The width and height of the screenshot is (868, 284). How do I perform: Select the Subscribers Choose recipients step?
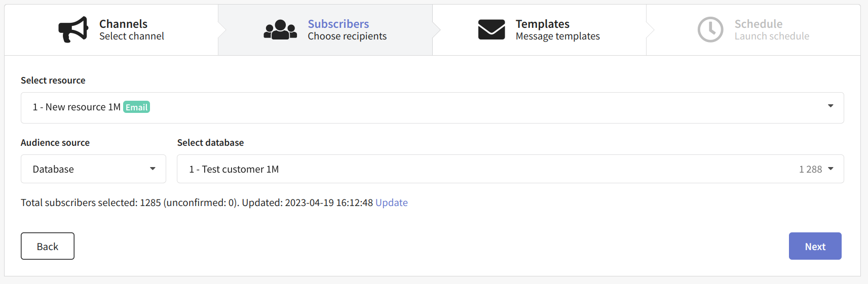[x=325, y=30]
